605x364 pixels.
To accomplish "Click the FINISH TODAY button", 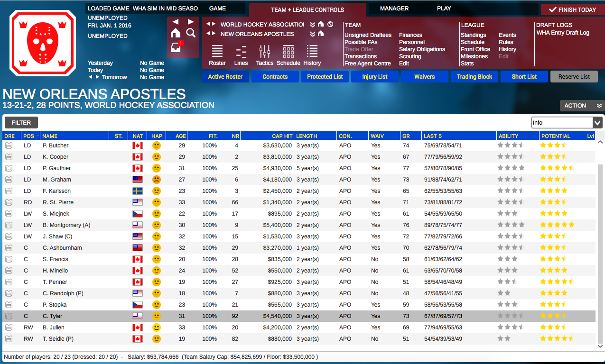I will (572, 9).
